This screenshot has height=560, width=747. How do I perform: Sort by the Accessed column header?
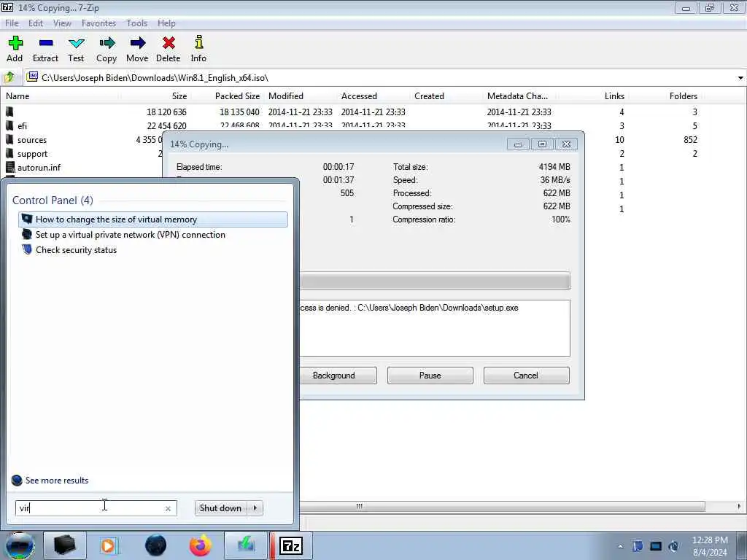pos(359,96)
